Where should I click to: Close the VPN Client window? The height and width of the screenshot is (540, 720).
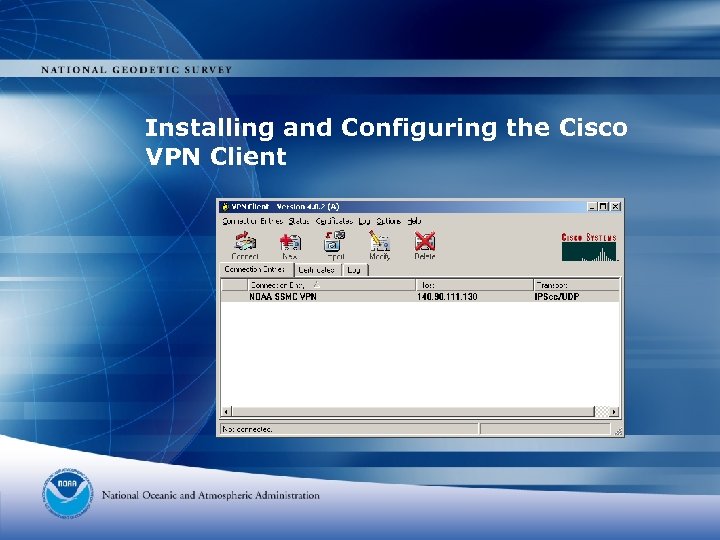tap(615, 207)
